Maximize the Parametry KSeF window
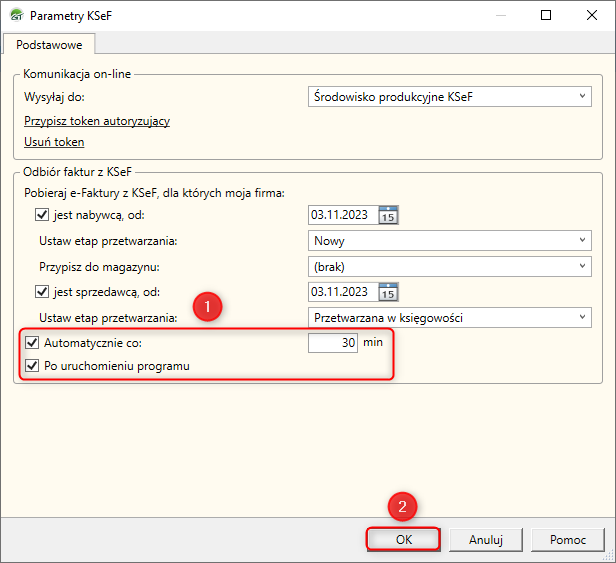 coord(546,15)
